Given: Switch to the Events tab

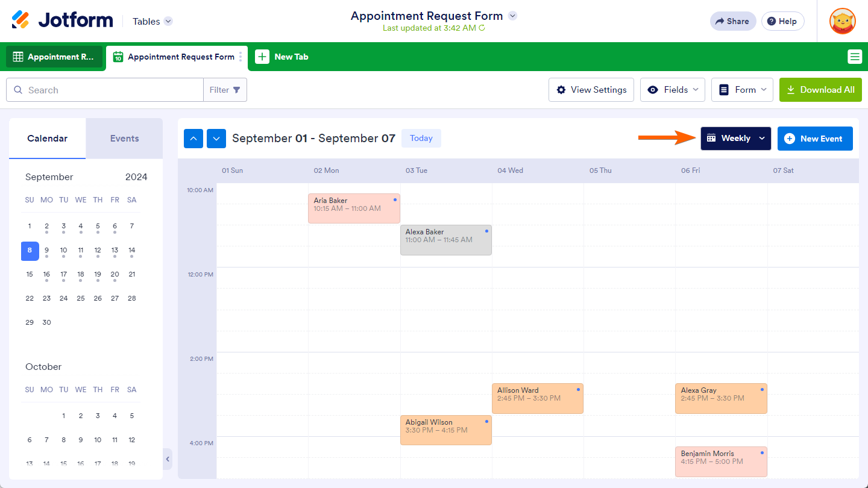Looking at the screenshot, I should point(124,139).
